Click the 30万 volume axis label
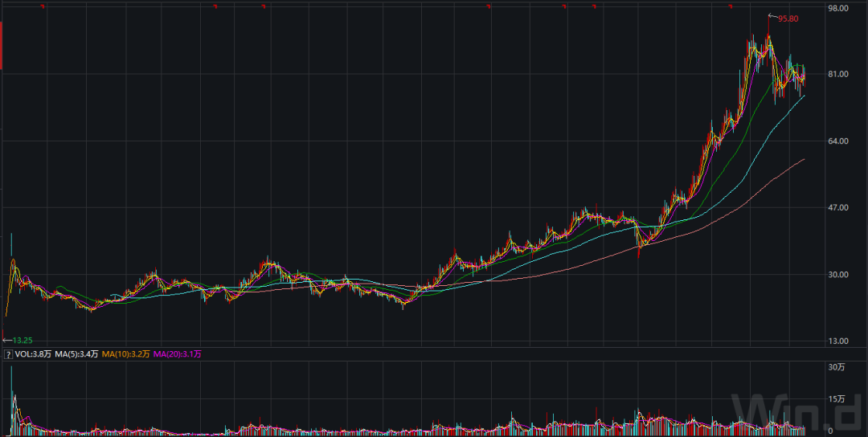The image size is (868, 437). [836, 367]
